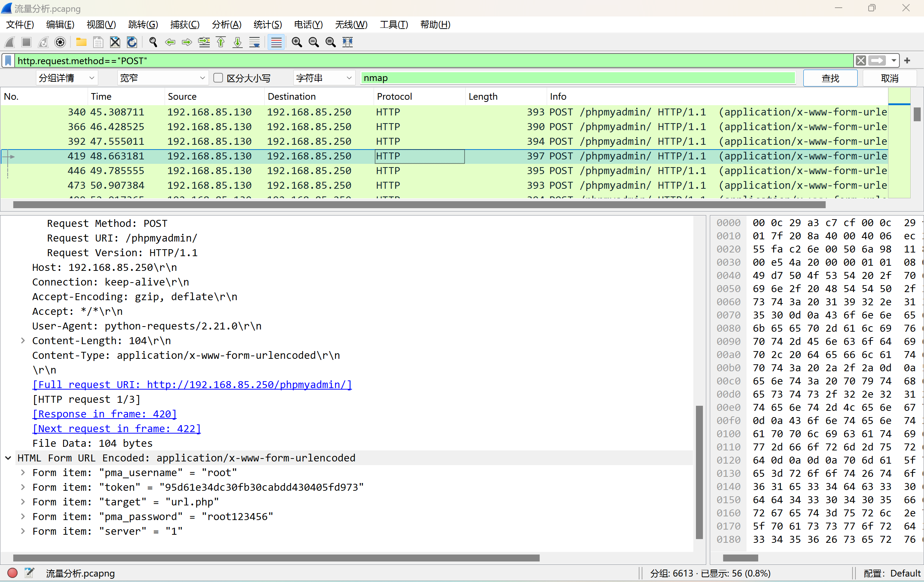Reload the capture file icon
The image size is (924, 582).
132,42
